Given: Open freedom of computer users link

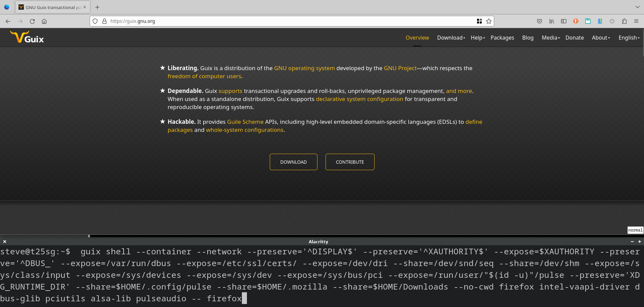Looking at the screenshot, I should [204, 76].
